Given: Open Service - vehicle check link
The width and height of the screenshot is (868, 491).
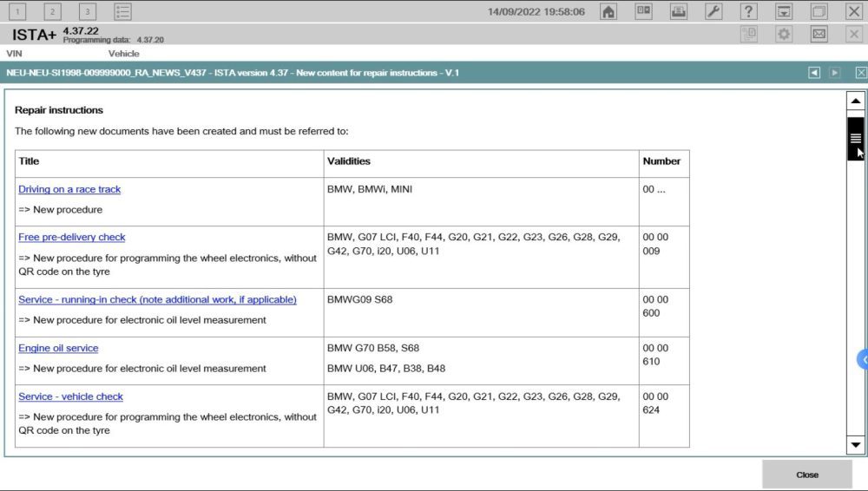Looking at the screenshot, I should tap(70, 396).
